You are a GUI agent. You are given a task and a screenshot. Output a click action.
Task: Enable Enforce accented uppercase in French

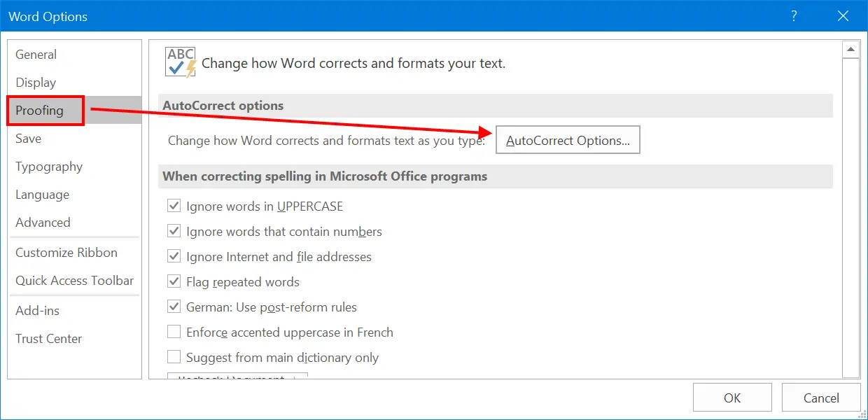pyautogui.click(x=174, y=332)
